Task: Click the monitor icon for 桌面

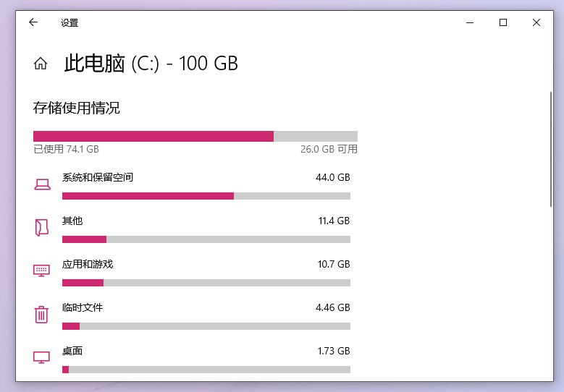Action: [x=42, y=357]
